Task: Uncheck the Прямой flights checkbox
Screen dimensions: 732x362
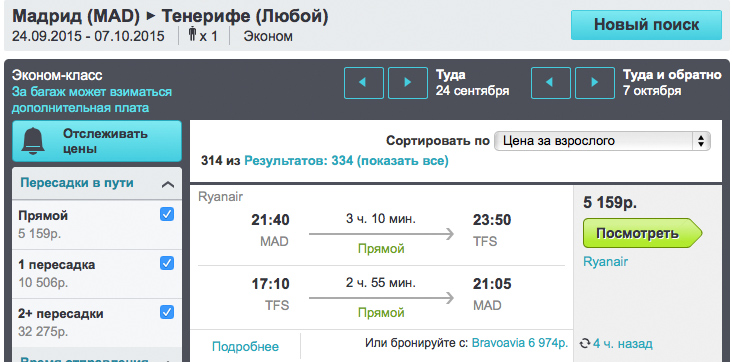Action: click(167, 214)
